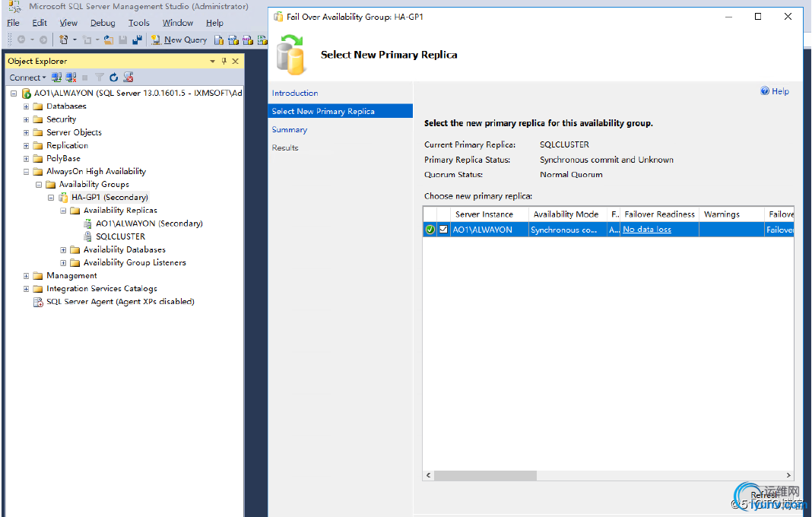This screenshot has height=517, width=812.
Task: Click the New Project toolbar icon
Action: (x=64, y=40)
